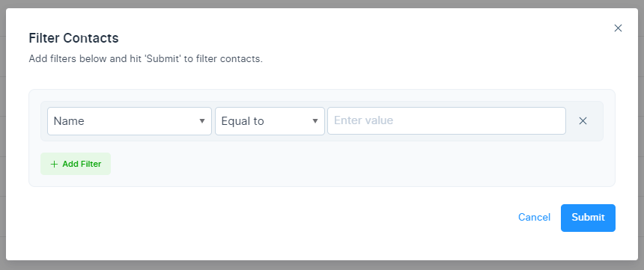This screenshot has width=644, height=270.
Task: Open the Equal to operator selector
Action: (x=270, y=121)
